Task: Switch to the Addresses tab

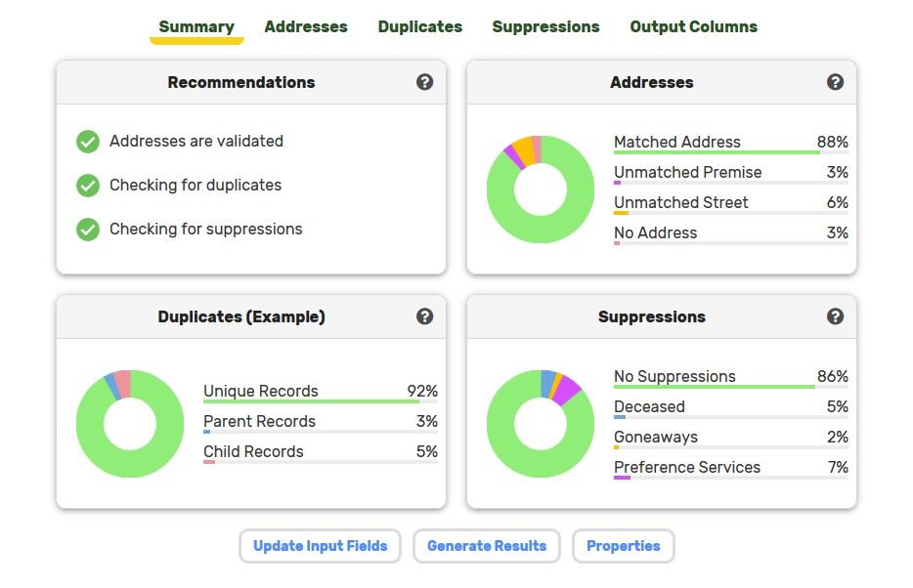Action: tap(306, 26)
